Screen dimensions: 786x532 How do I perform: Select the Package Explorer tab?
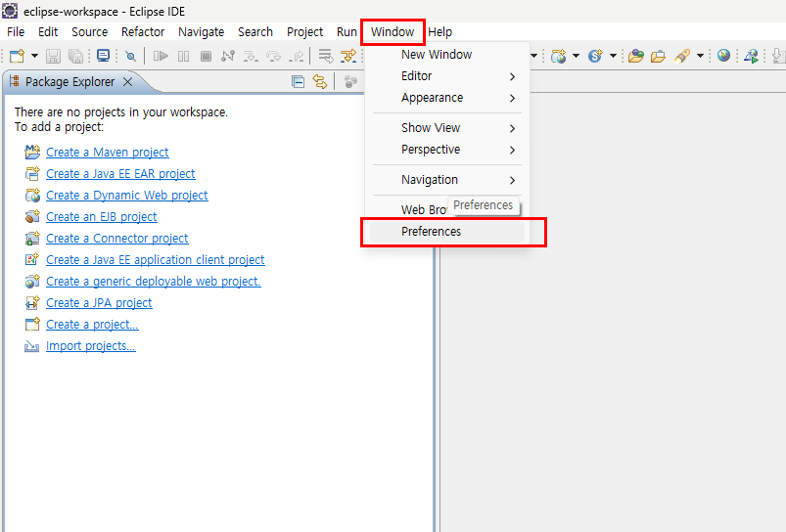pos(69,81)
